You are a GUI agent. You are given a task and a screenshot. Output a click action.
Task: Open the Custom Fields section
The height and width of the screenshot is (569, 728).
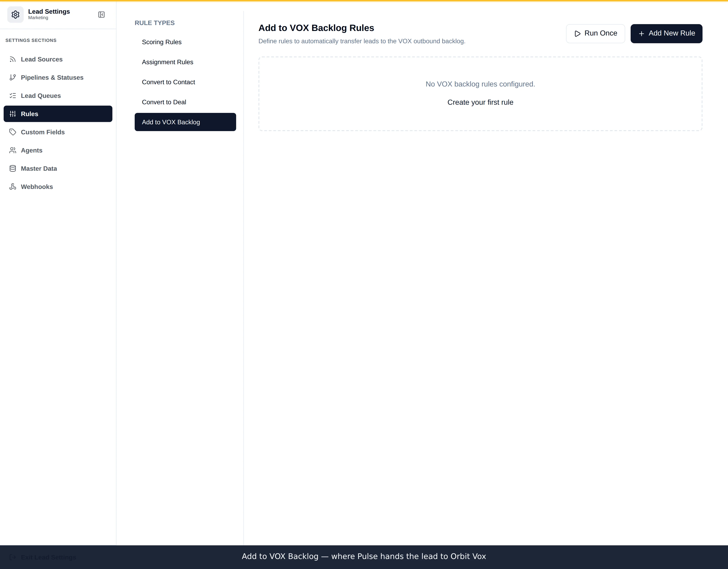pos(58,132)
